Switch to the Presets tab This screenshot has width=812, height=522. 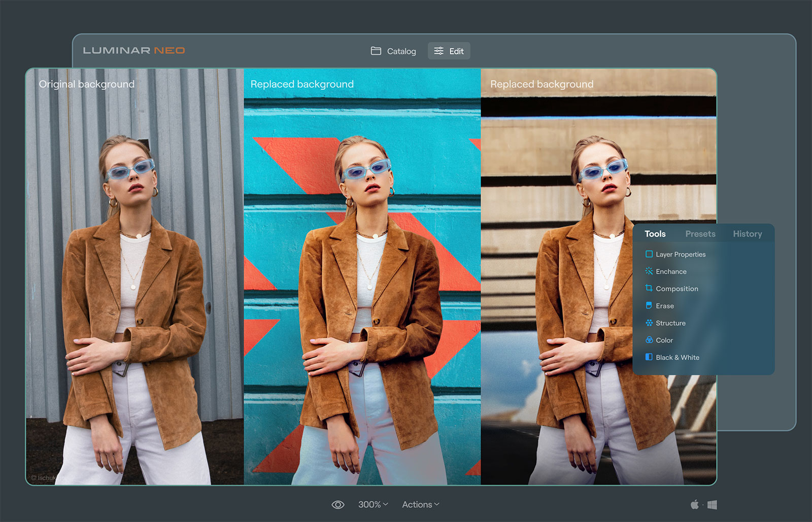pos(700,234)
